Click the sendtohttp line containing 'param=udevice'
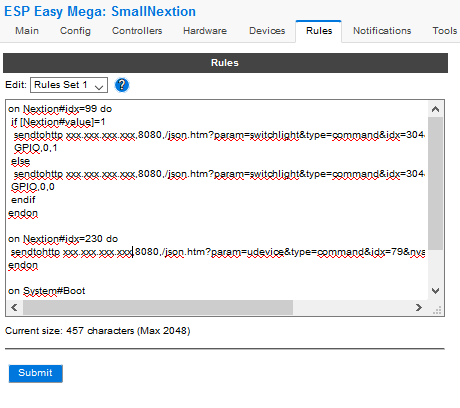Viewport: 460px width, 408px height. click(x=218, y=252)
